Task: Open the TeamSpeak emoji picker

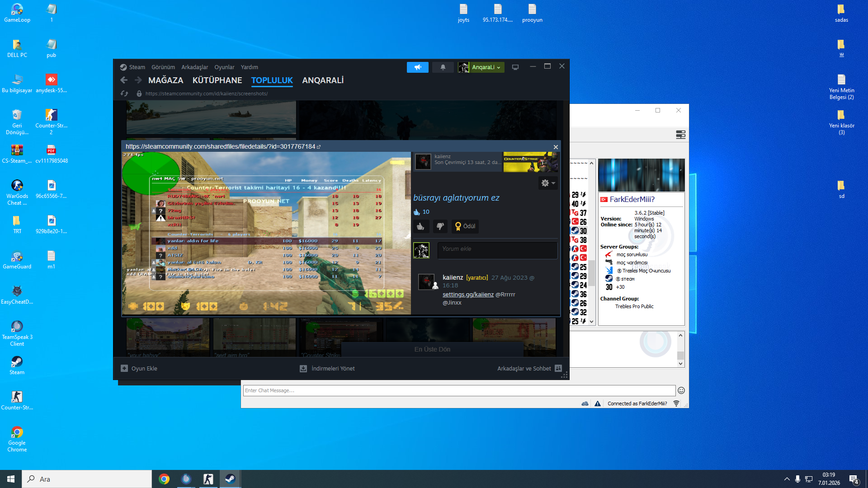Action: [x=681, y=390]
